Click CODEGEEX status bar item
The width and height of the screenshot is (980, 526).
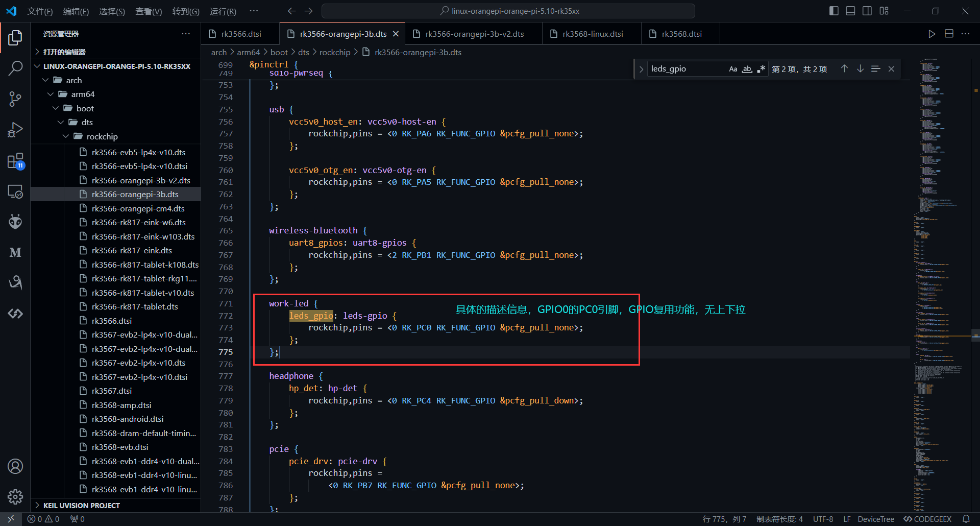927,519
